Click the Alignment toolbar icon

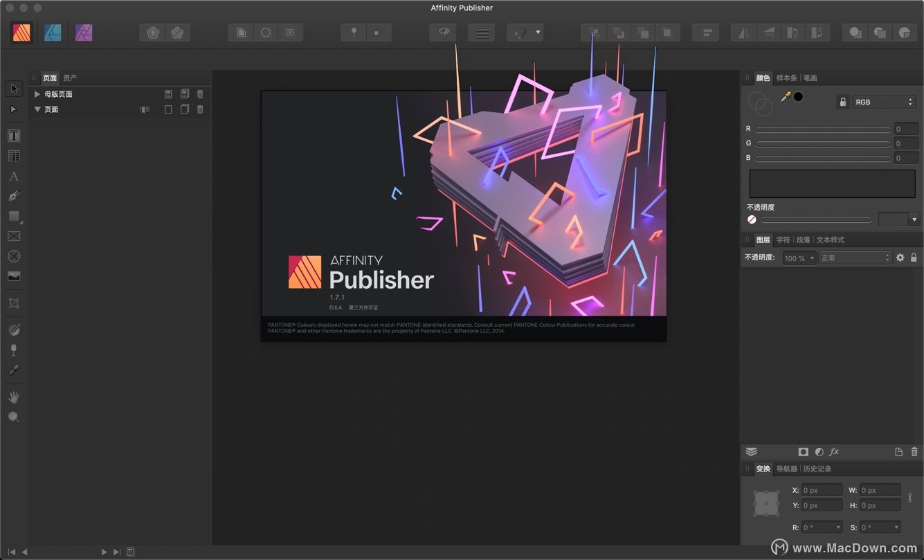point(706,33)
